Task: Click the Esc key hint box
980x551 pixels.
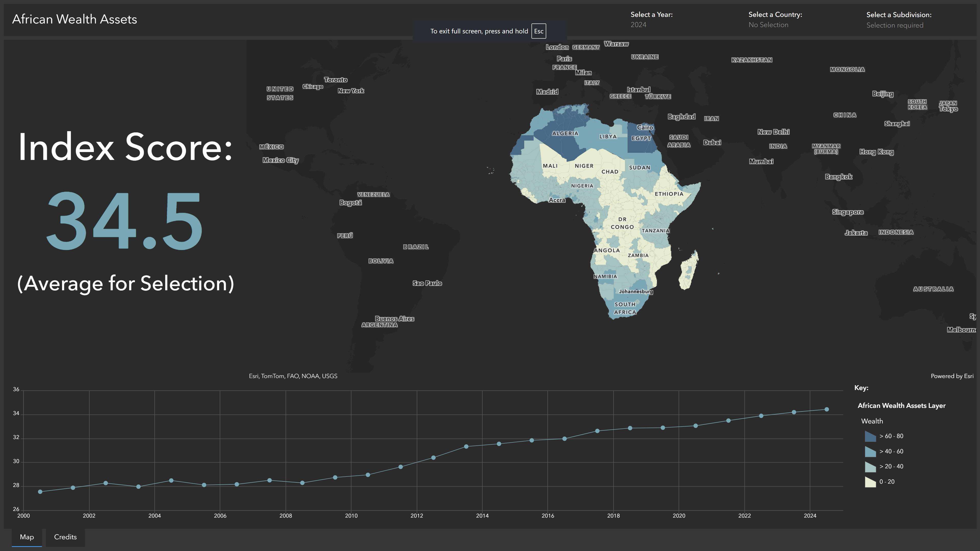Action: point(538,31)
